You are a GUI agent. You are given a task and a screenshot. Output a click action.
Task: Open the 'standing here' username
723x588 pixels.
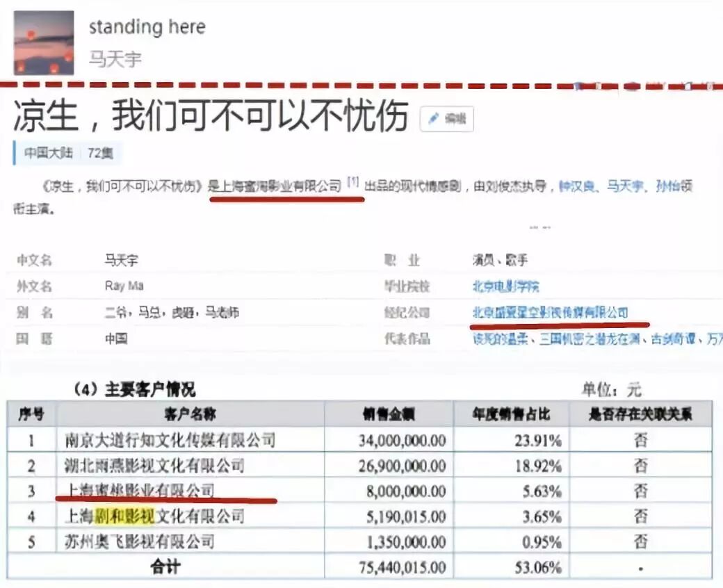(147, 26)
